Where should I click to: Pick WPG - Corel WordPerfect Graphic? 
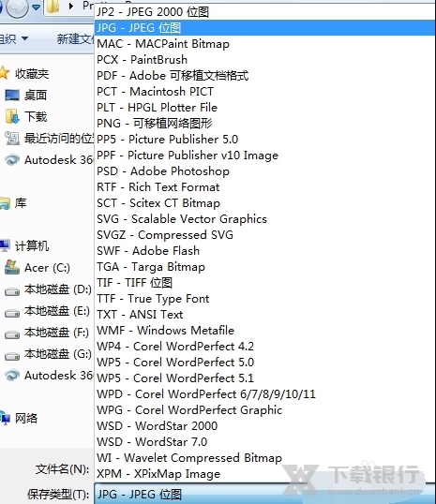click(x=264, y=410)
